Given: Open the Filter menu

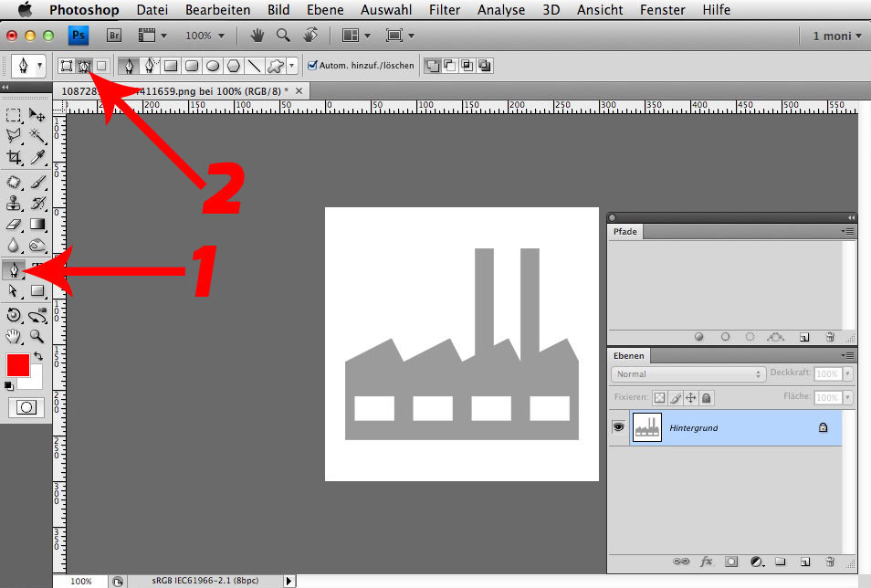Looking at the screenshot, I should (445, 9).
